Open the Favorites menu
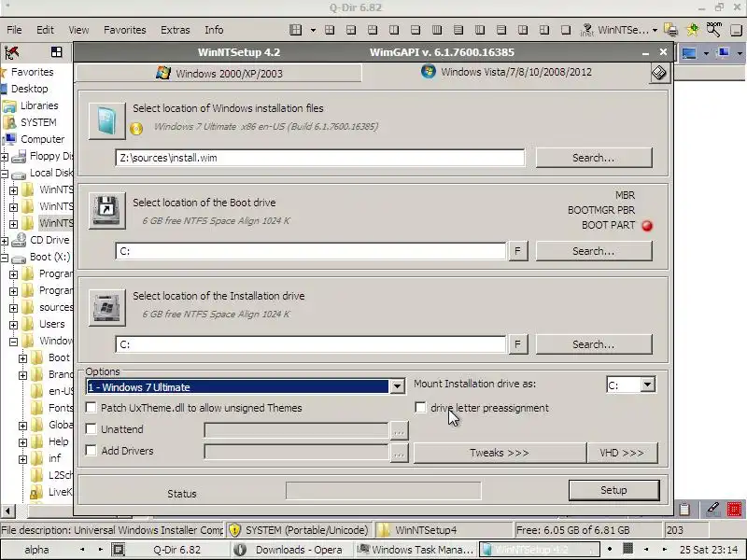 [125, 30]
